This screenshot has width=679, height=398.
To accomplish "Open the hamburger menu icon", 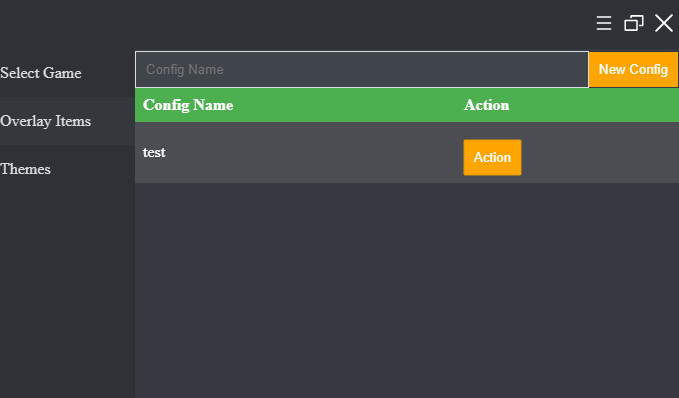I will click(604, 23).
